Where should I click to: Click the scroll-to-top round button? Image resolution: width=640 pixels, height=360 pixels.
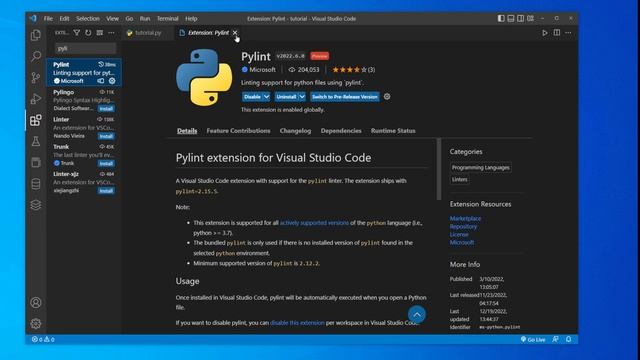(x=417, y=314)
